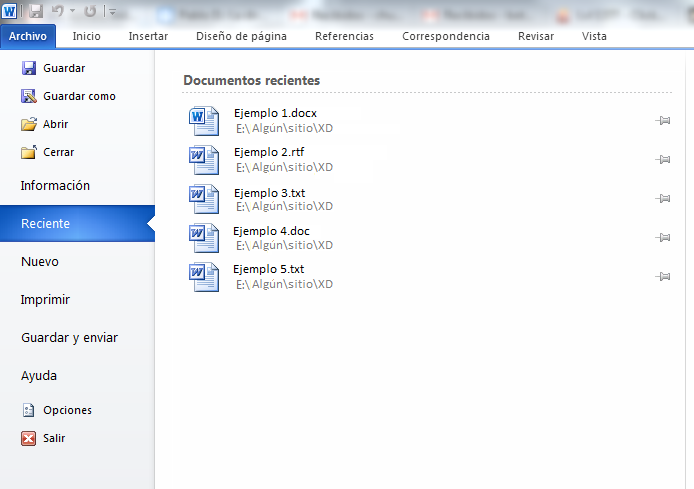Click the Cerrar document icon

[28, 152]
